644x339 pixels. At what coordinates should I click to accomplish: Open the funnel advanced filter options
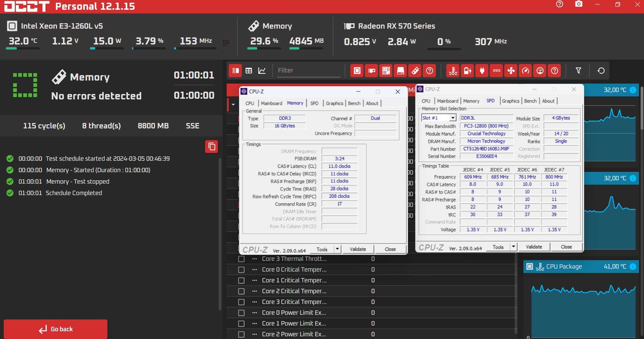[x=578, y=70]
